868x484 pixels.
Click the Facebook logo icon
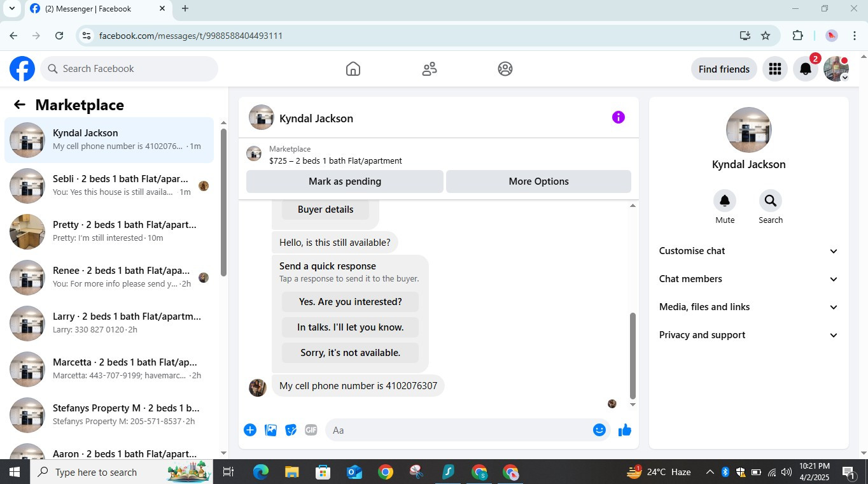tap(22, 69)
